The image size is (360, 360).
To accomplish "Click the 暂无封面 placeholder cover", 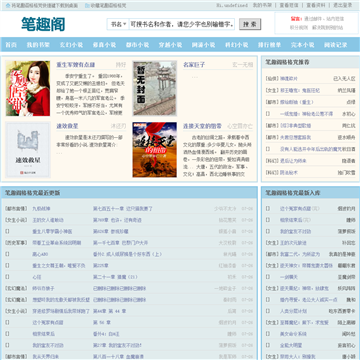I will coord(155,88).
